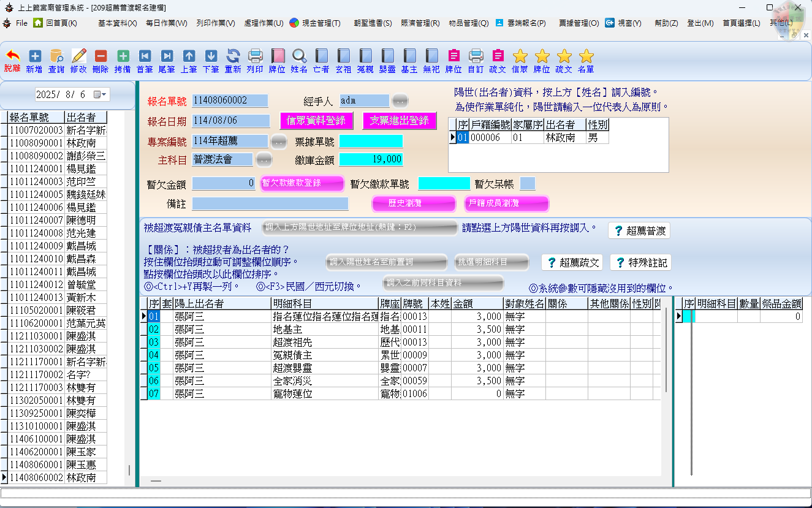
Task: Click the 歷史瀏覽 button
Action: click(414, 203)
